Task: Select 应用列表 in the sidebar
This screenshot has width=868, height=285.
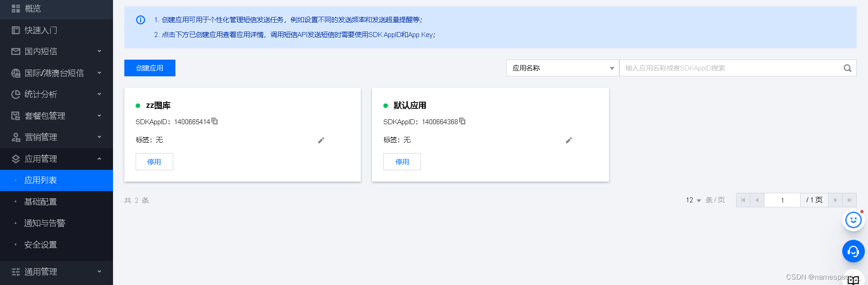Action: click(57, 180)
